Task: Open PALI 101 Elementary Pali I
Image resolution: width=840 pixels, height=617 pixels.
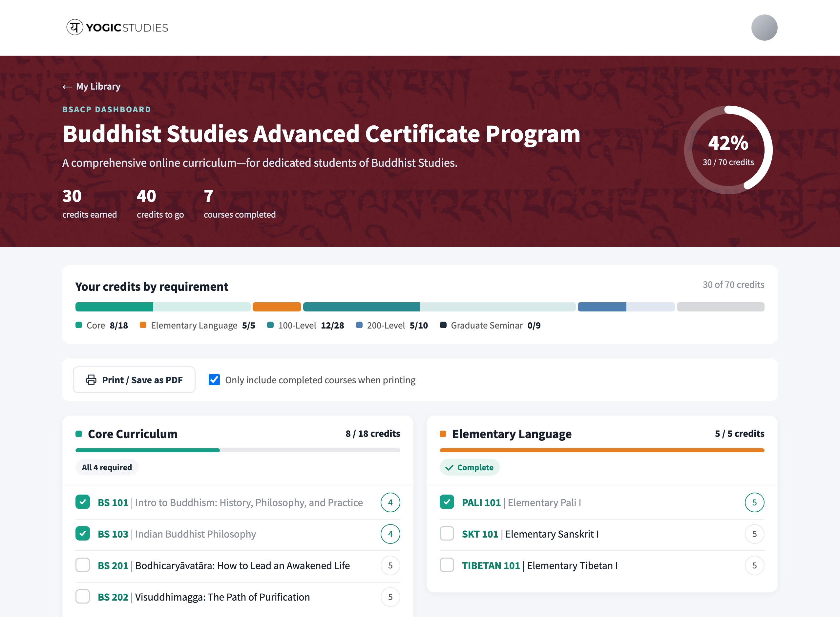Action: point(521,503)
